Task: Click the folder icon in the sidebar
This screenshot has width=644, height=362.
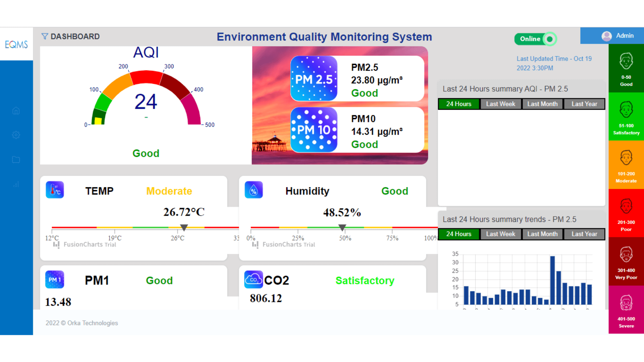Action: [16, 160]
